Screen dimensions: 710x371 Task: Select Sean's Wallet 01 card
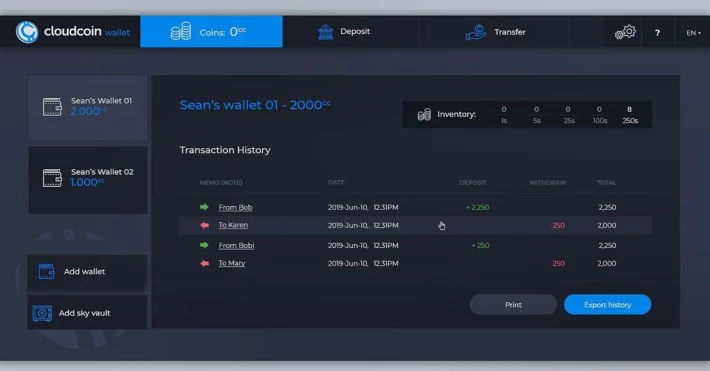88,108
